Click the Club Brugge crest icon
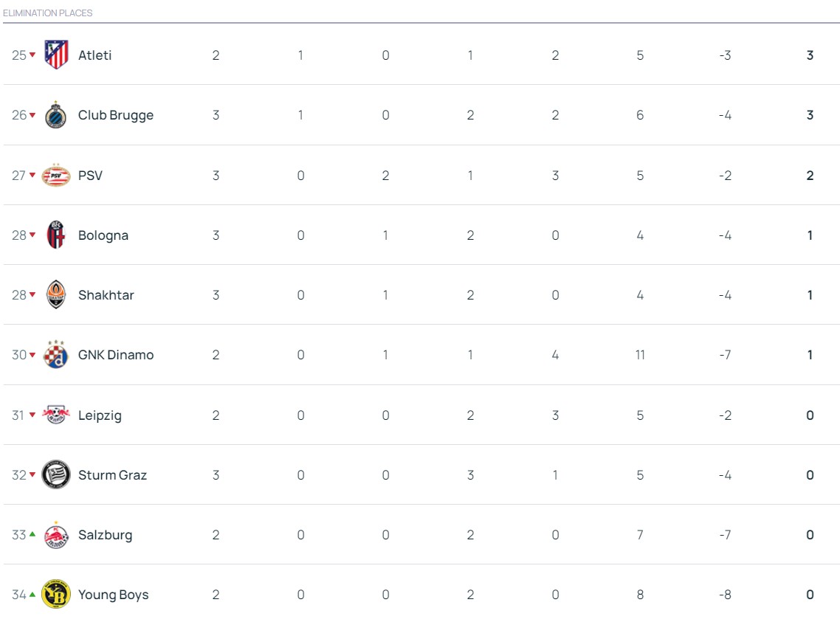The width and height of the screenshot is (840, 622). [56, 116]
